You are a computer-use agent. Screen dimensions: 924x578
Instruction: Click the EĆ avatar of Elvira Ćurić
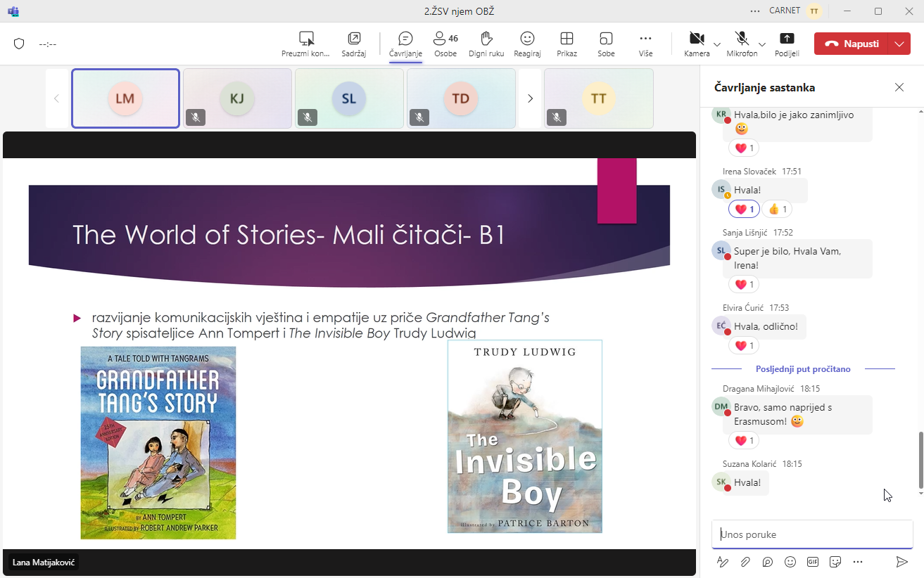tap(721, 326)
